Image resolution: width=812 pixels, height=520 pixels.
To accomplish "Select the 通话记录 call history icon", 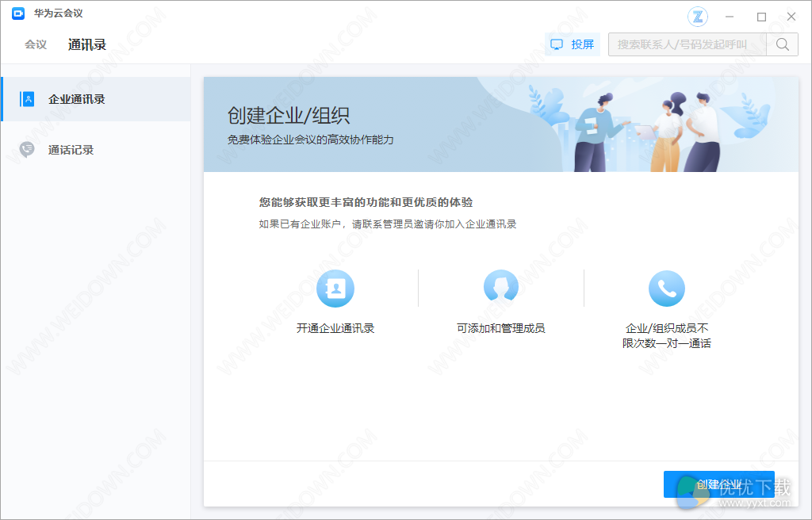I will [27, 150].
